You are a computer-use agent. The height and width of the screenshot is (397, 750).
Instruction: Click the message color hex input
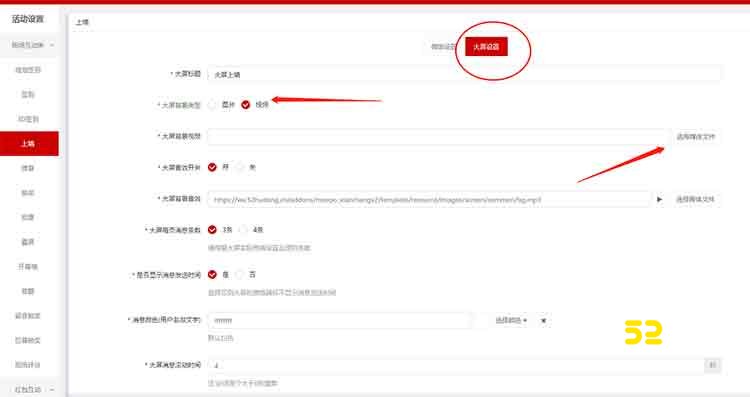pos(339,320)
